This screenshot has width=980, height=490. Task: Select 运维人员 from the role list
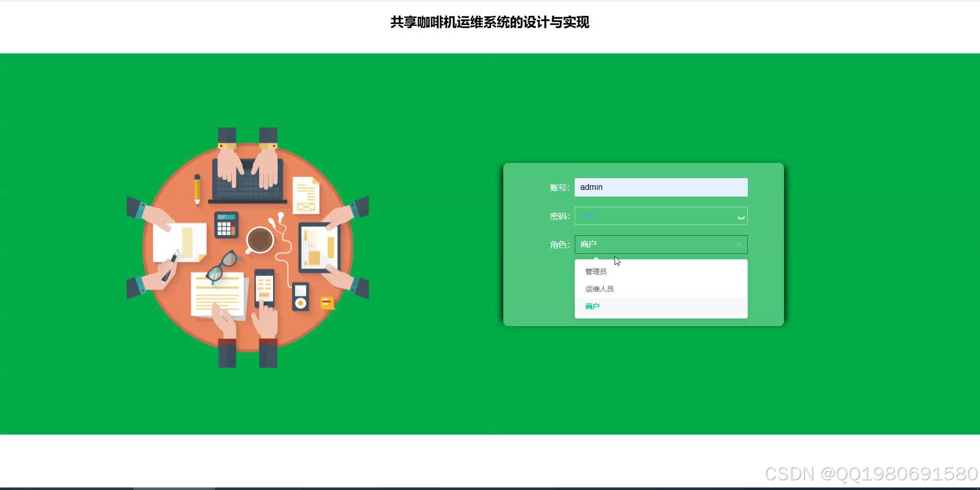[x=599, y=288]
